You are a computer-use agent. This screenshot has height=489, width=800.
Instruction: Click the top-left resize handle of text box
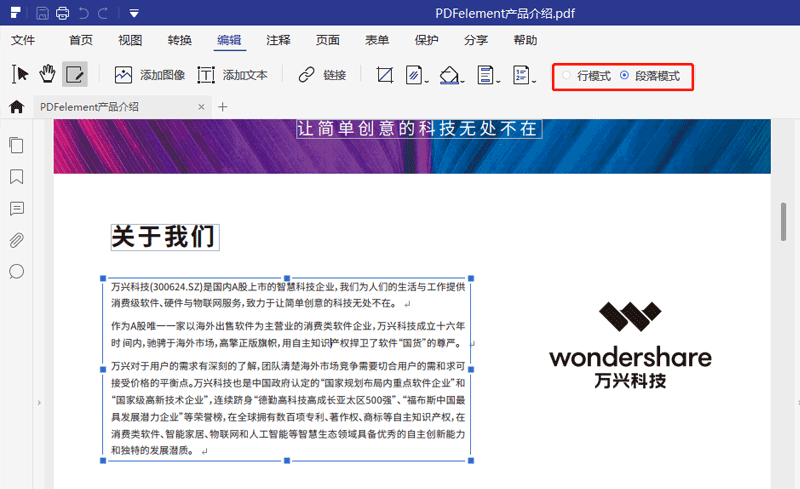[103, 278]
